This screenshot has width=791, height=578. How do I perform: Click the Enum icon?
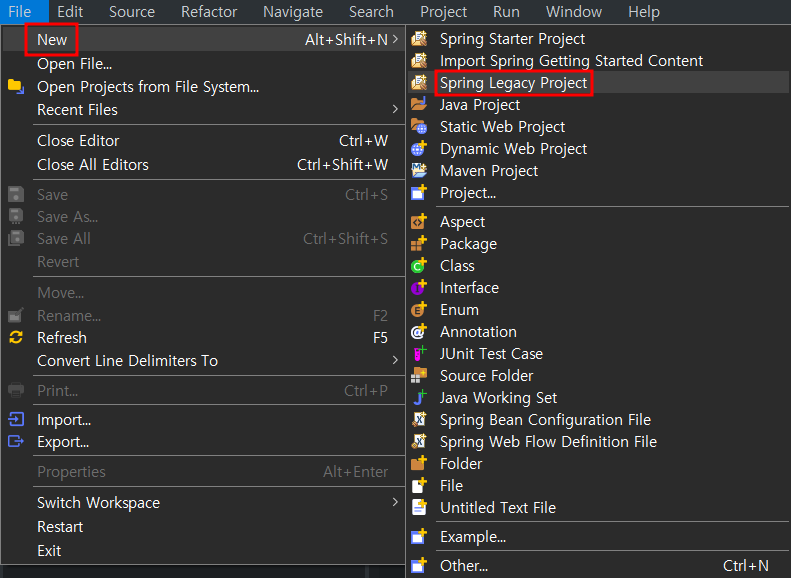point(419,310)
